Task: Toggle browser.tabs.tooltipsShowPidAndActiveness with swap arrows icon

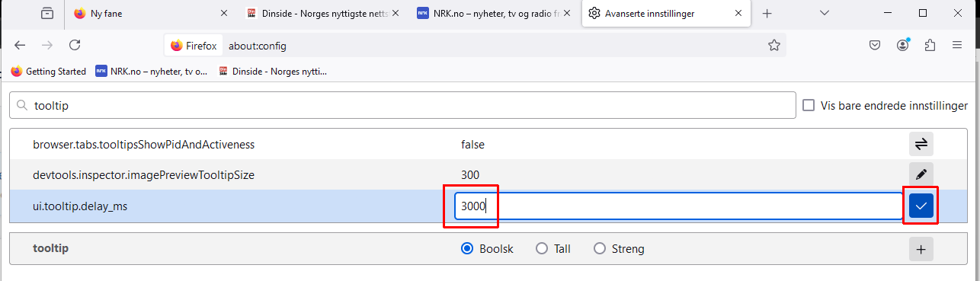Action: [x=921, y=144]
